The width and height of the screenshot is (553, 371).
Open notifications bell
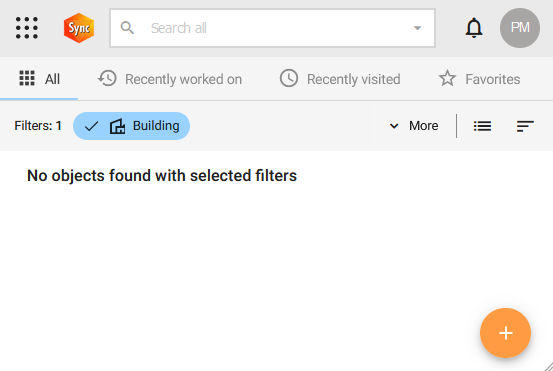pos(474,28)
